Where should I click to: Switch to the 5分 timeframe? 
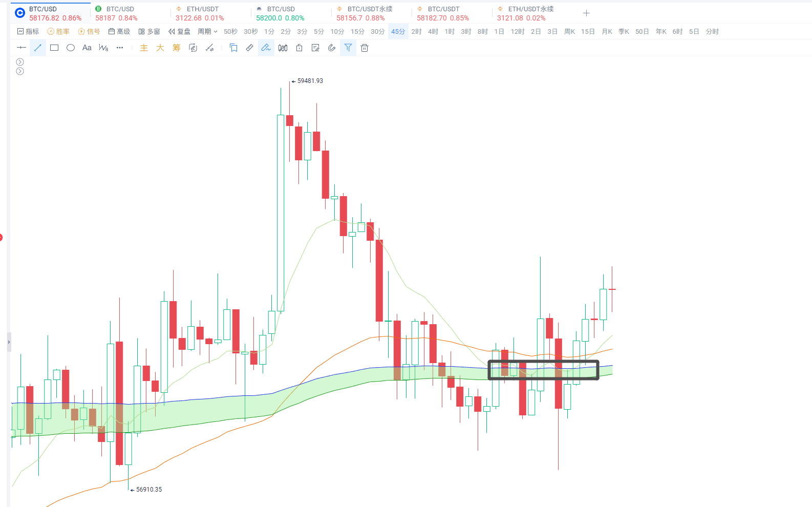[319, 31]
